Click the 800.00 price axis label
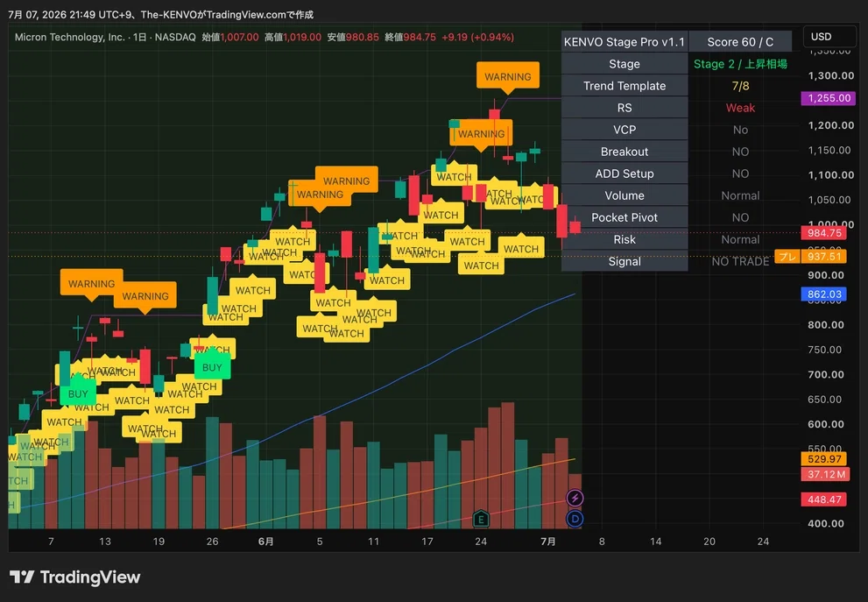This screenshot has height=602, width=868. [x=825, y=324]
